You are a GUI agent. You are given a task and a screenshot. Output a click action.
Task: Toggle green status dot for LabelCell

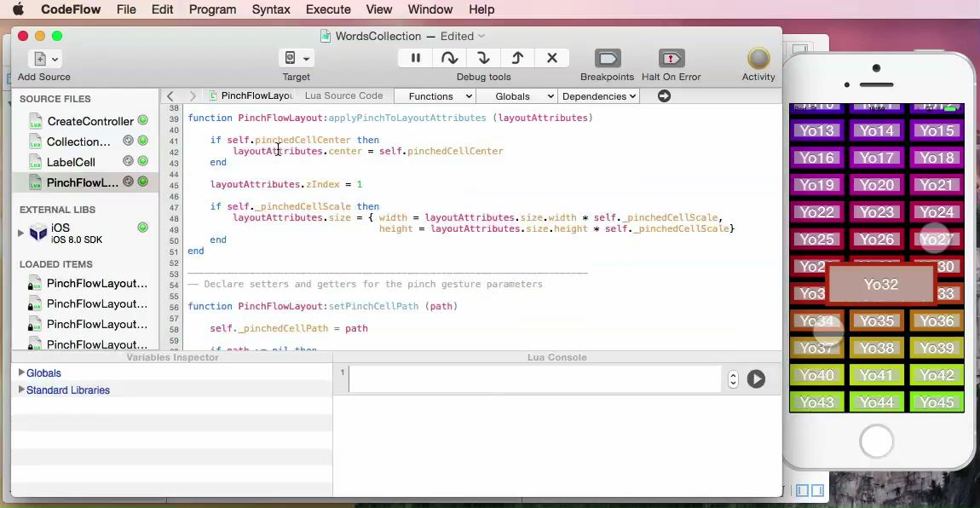pyautogui.click(x=143, y=161)
